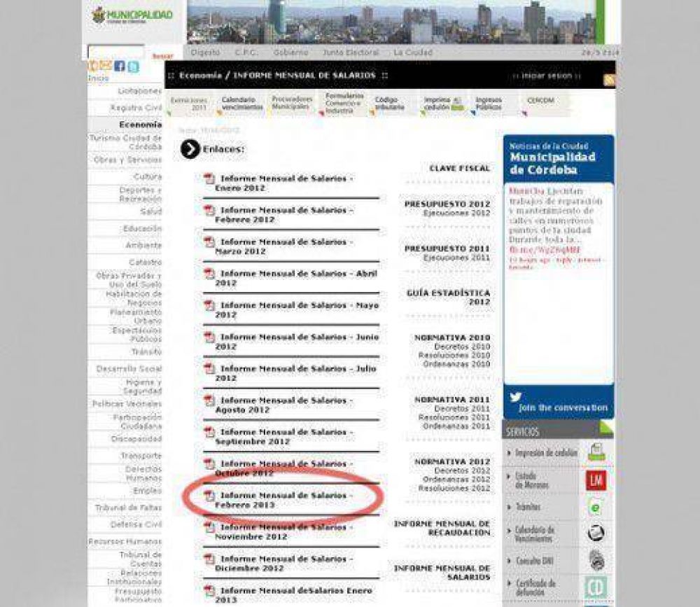The image size is (700, 607).
Task: Select Tránsito in the left sidebar
Action: pyautogui.click(x=146, y=352)
